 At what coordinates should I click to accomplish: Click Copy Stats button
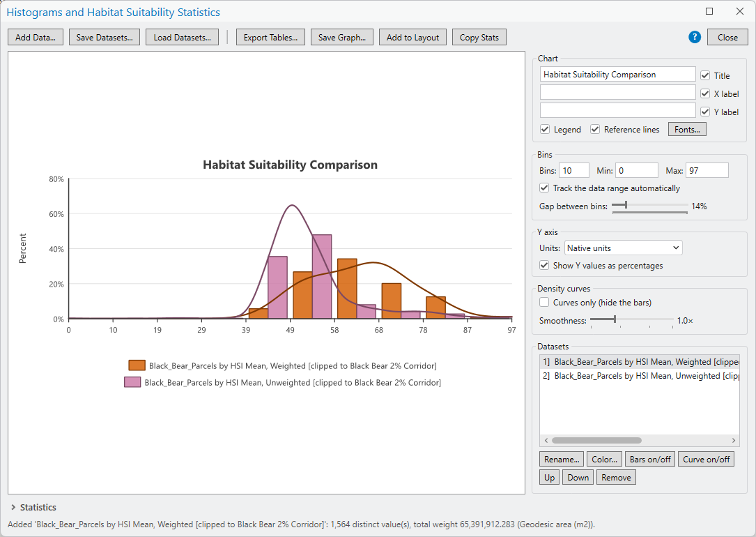coord(479,37)
